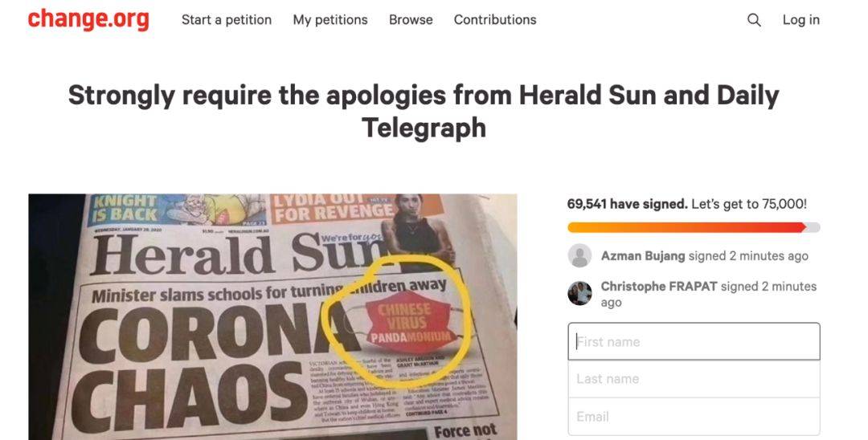Open Start a petition page
Viewport: 868px width, 440px height.
[x=227, y=20]
